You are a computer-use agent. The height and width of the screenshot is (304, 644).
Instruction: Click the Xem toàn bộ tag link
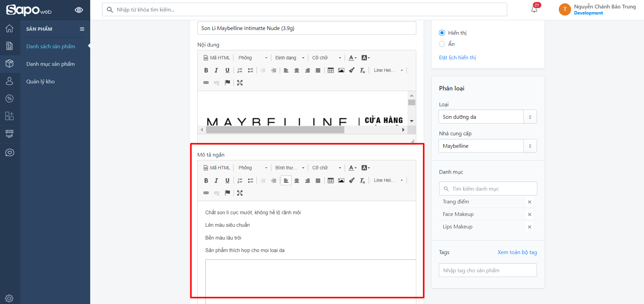click(x=517, y=252)
